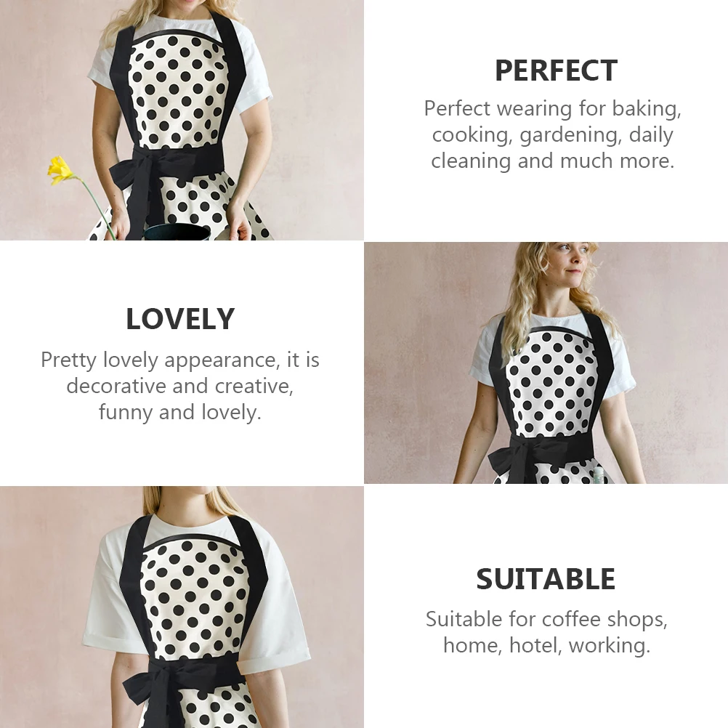Click the 'home, hotel, working' line
Viewport: 728px width, 728px height.
tap(547, 645)
